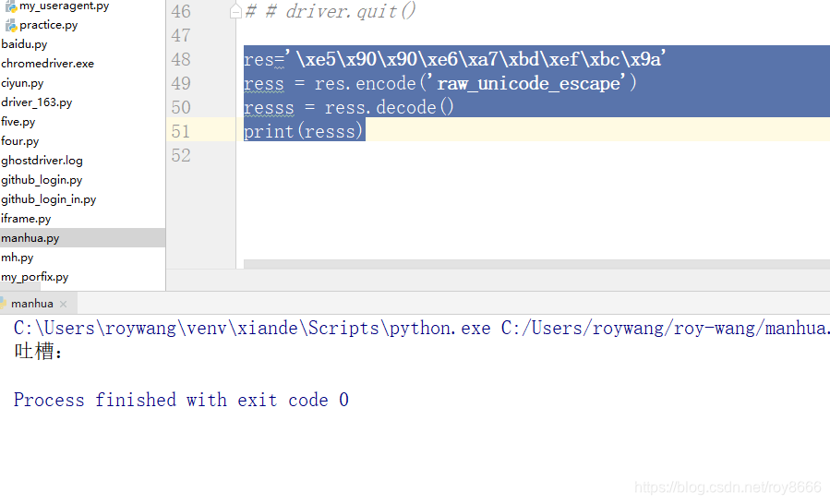Image resolution: width=830 pixels, height=504 pixels.
Task: Click line number 50 in gutter
Action: (181, 107)
